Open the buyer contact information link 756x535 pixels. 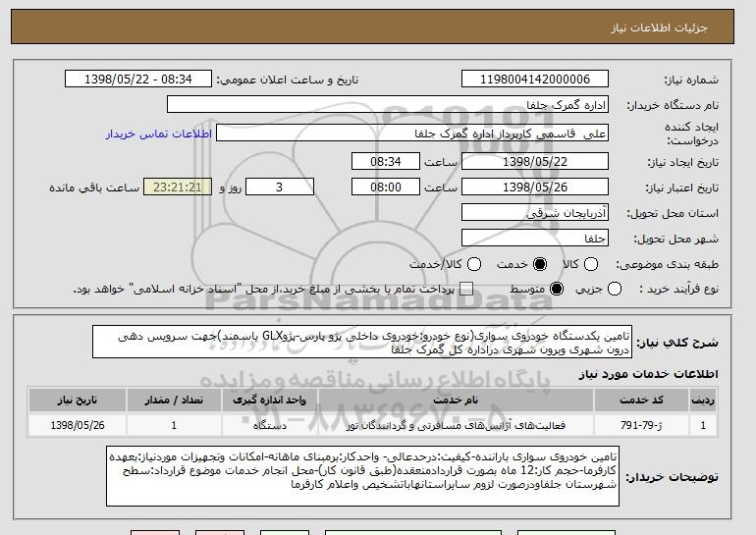[x=159, y=134]
